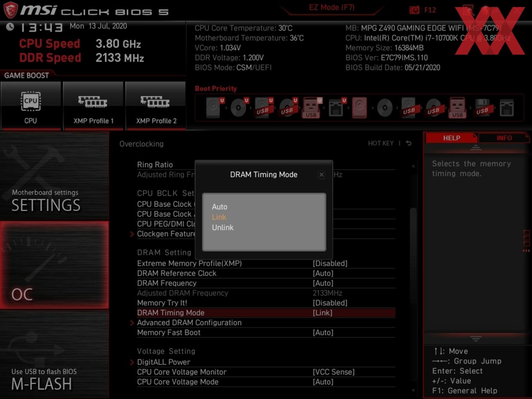Enable Game Boost CPU button
The image size is (532, 399).
click(31, 106)
